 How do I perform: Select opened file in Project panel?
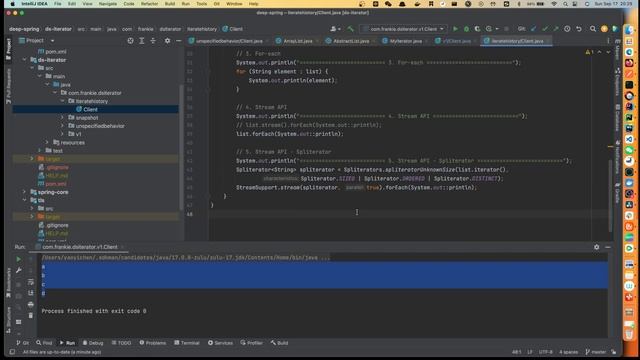pos(130,41)
